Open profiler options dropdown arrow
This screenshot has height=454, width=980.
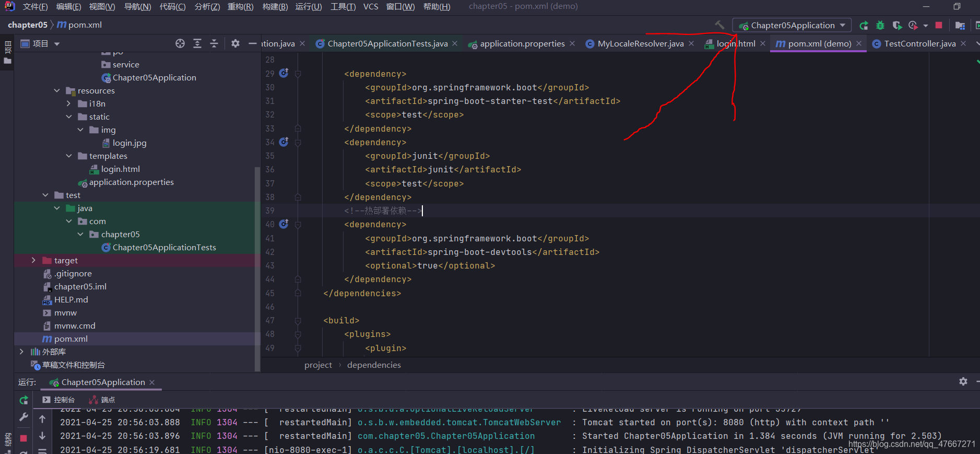point(926,25)
